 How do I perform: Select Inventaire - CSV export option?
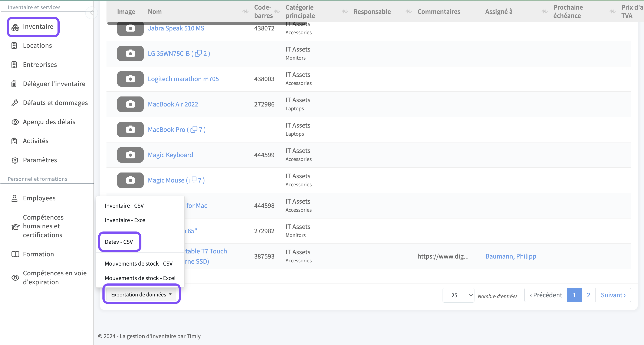[124, 206]
